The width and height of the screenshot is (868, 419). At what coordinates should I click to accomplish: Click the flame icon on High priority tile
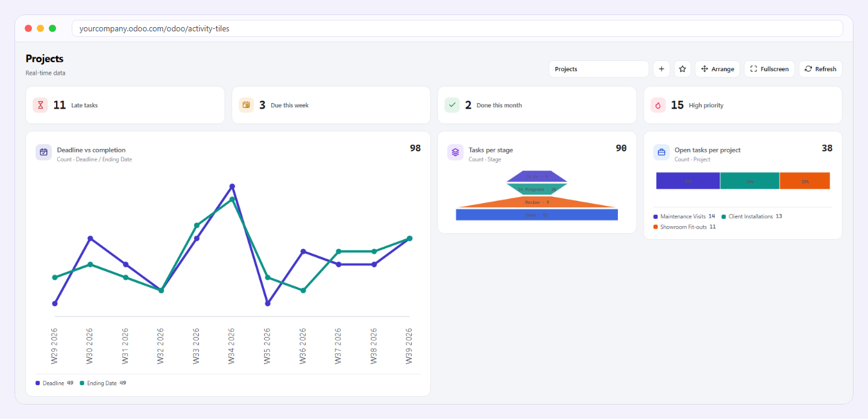tap(658, 105)
